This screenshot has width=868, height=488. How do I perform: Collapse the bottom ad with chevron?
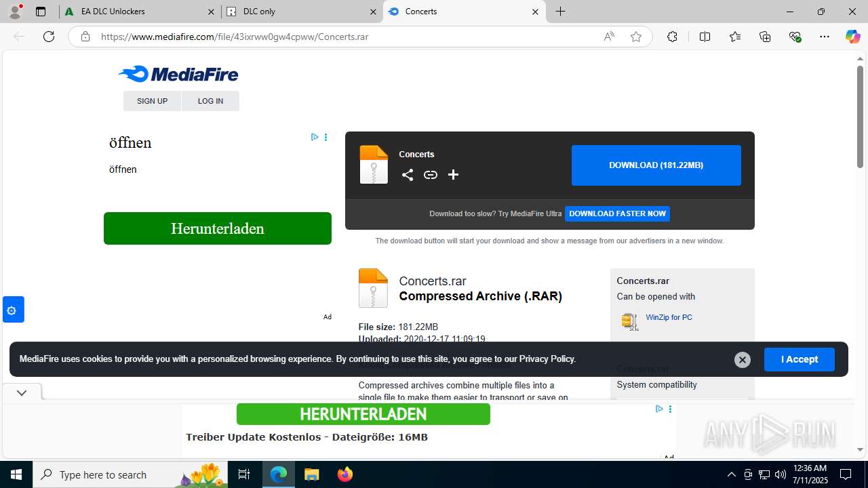[22, 392]
